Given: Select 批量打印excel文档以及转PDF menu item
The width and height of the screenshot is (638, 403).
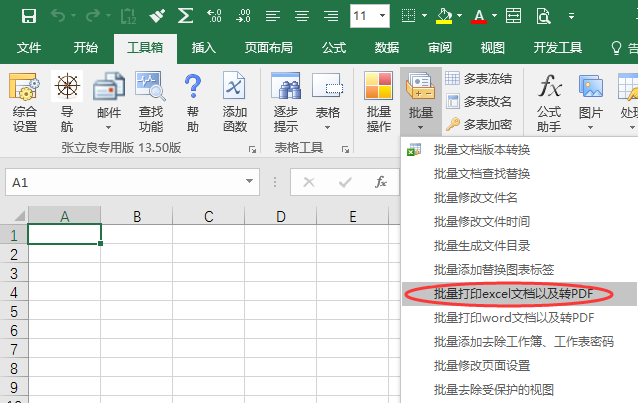Looking at the screenshot, I should click(514, 294).
